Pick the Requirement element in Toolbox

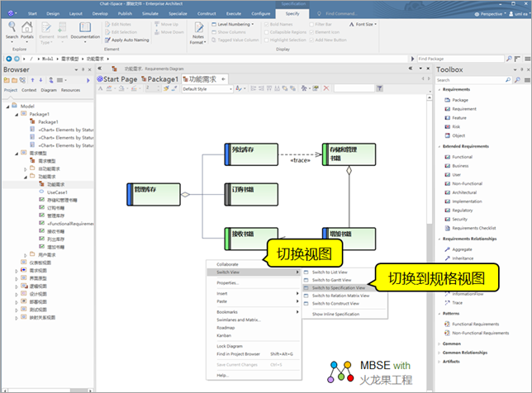[463, 109]
